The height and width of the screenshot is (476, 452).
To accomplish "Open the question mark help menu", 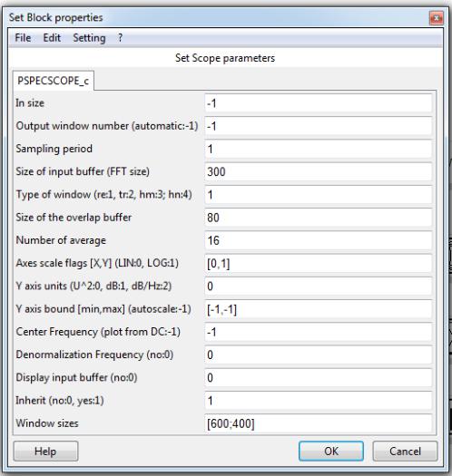I will point(121,38).
